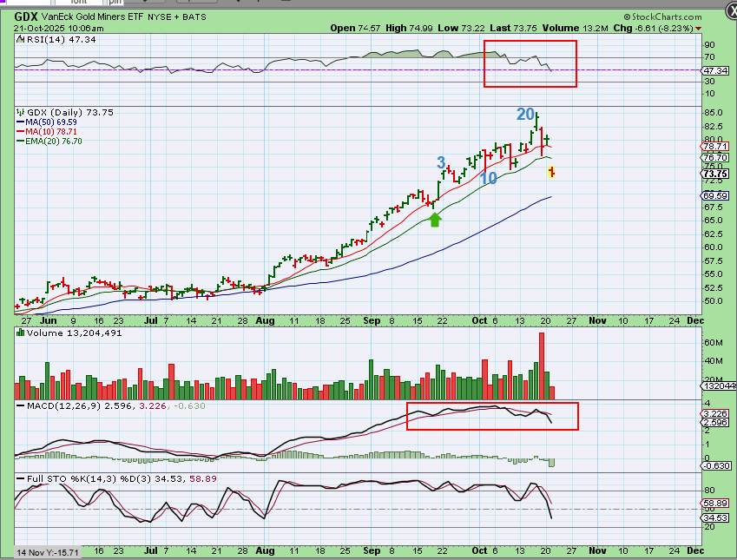The image size is (737, 560).
Task: Click the Jun month label on date axis
Action: point(48,320)
